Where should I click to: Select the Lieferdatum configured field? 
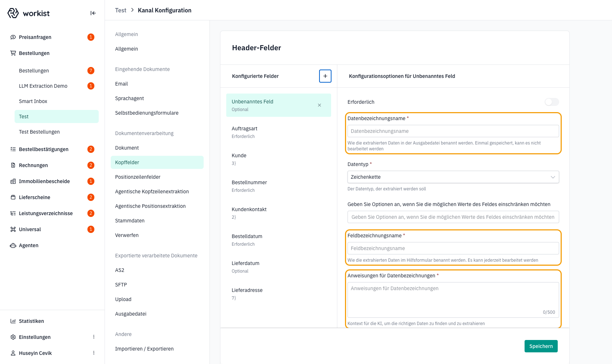[x=279, y=267]
